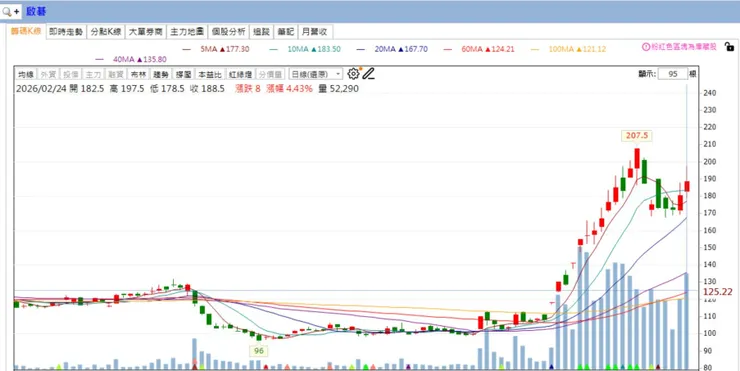Click the 100MA legend entry
Screen dimensions: 740x371
tap(568, 49)
